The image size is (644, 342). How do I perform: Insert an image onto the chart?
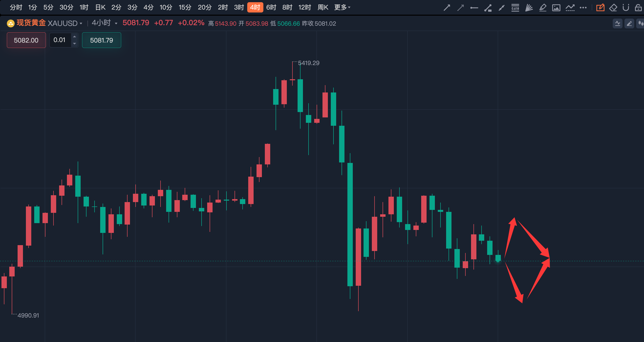[x=556, y=8]
